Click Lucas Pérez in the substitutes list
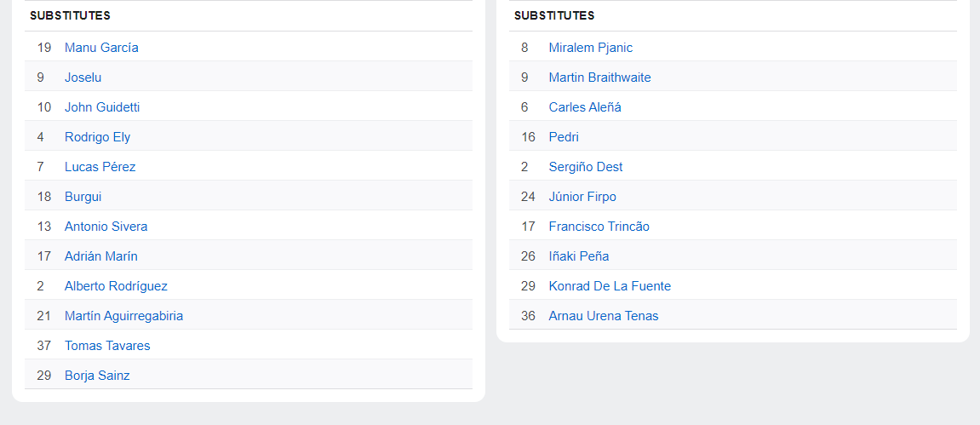 (100, 167)
